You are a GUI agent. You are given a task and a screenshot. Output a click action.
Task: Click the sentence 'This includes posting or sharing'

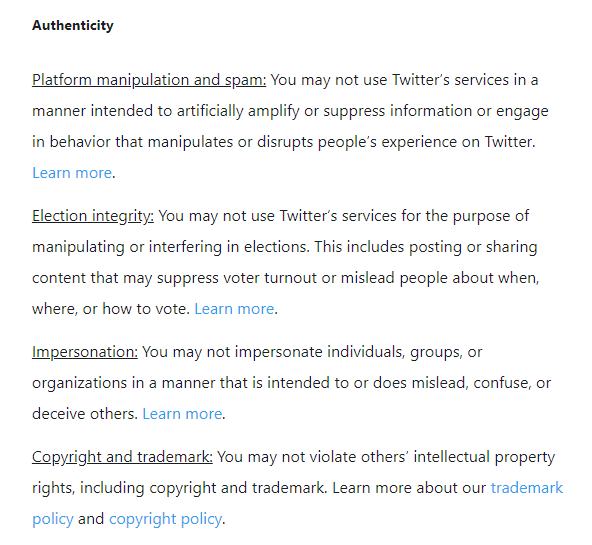coord(426,247)
